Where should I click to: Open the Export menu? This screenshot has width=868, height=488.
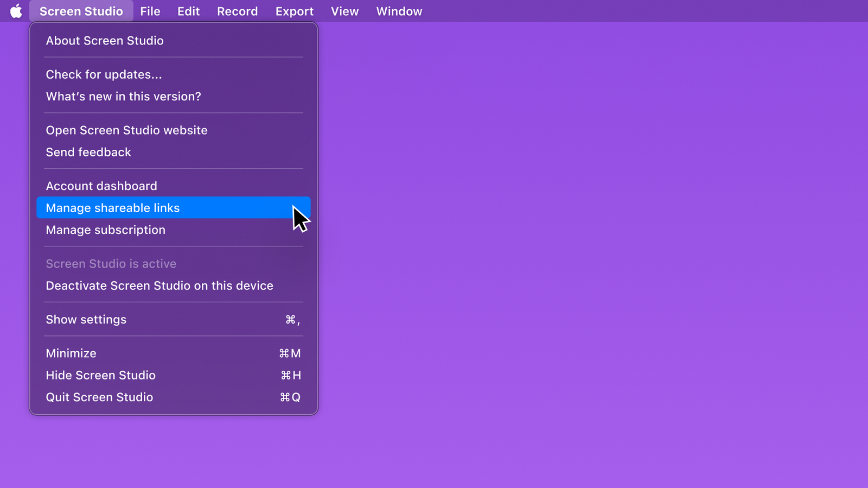click(x=294, y=11)
